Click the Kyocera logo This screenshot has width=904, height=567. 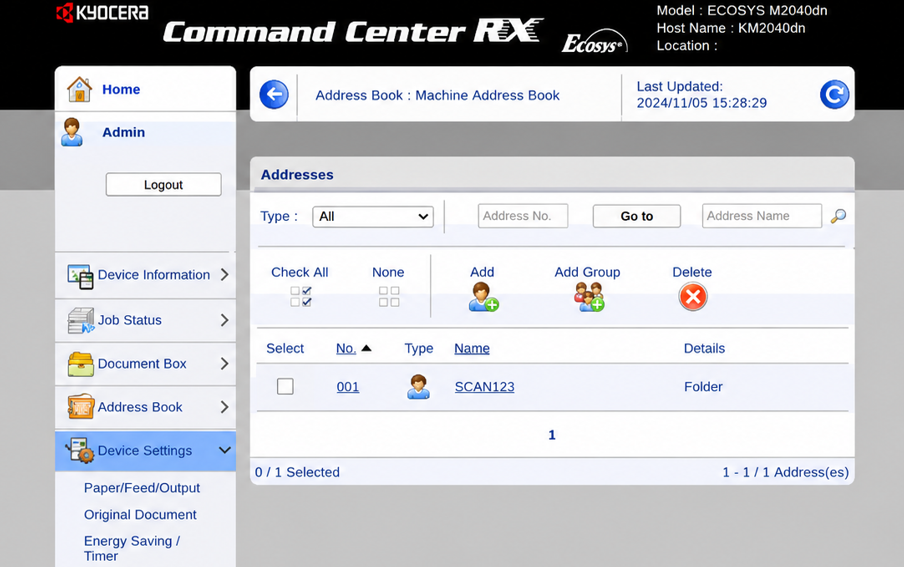coord(102,12)
